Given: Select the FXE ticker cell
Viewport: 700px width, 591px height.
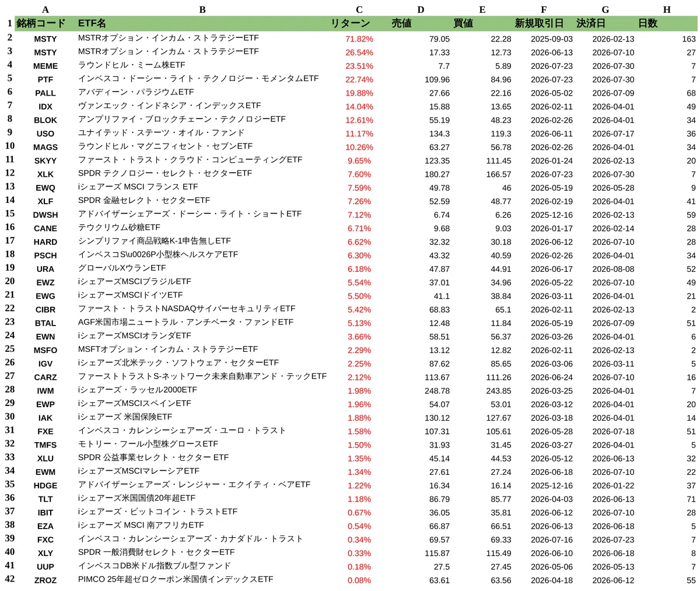Looking at the screenshot, I should (45, 431).
